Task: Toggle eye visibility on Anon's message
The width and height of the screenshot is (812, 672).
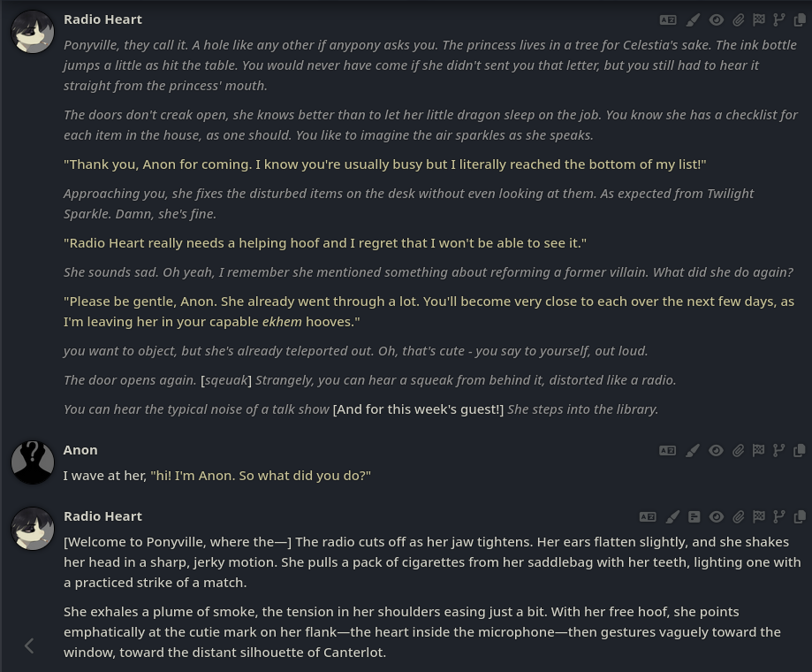Action: pyautogui.click(x=717, y=451)
